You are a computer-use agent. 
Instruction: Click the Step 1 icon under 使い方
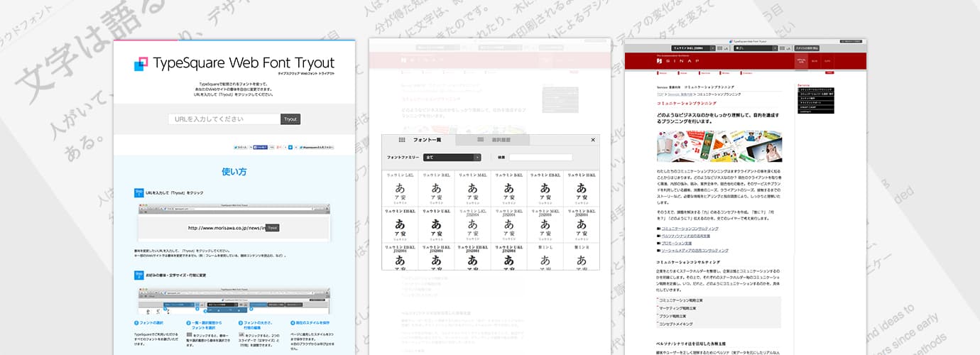coord(138,193)
